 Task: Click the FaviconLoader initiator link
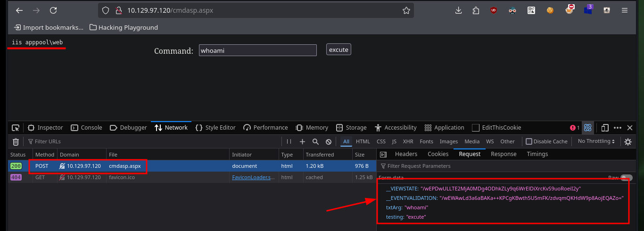[x=253, y=177]
